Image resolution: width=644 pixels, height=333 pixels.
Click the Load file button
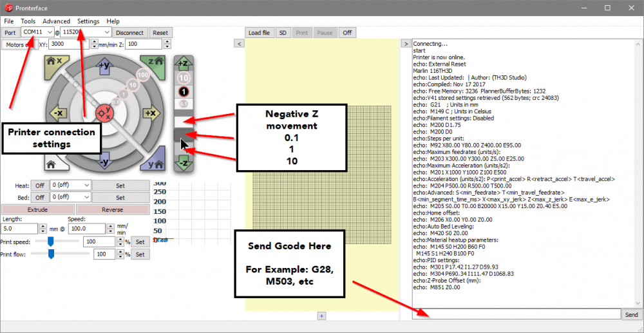[x=259, y=32]
